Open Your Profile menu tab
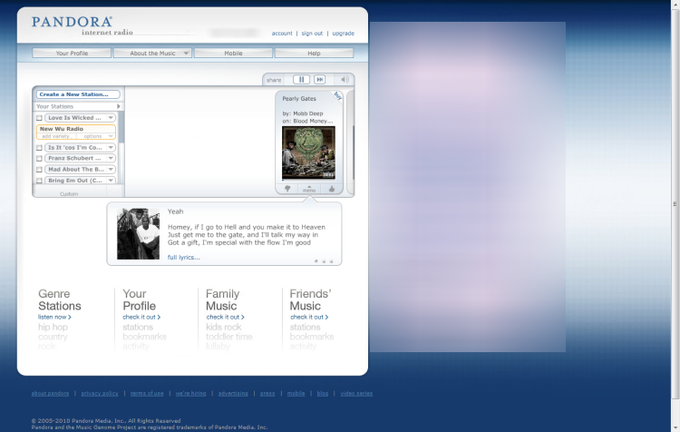The image size is (680, 432). 72,53
